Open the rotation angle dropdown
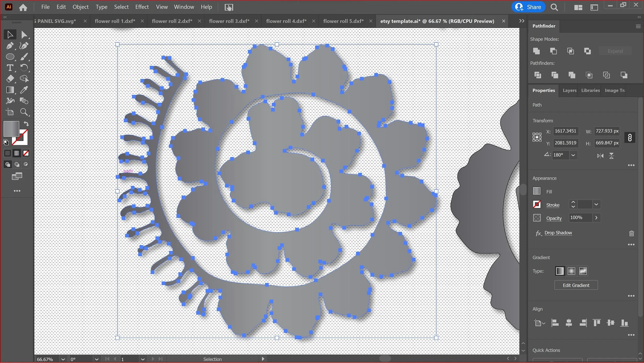The width and height of the screenshot is (644, 363). 573,155
